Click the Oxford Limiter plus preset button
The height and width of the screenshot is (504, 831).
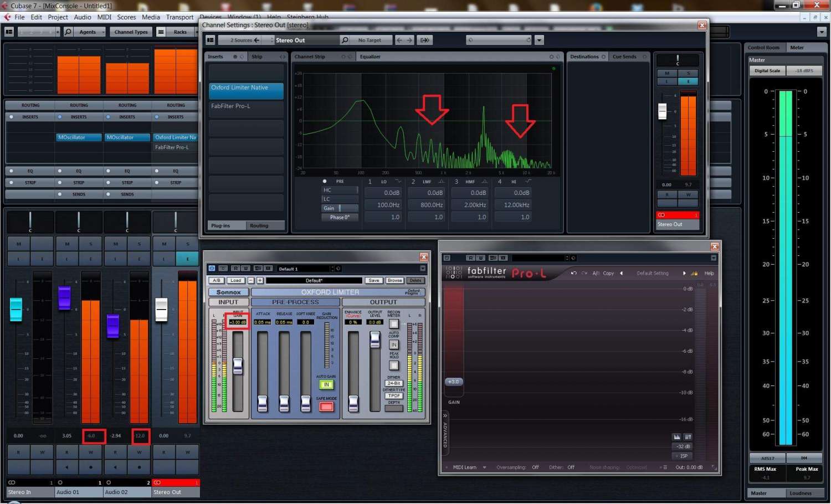259,280
